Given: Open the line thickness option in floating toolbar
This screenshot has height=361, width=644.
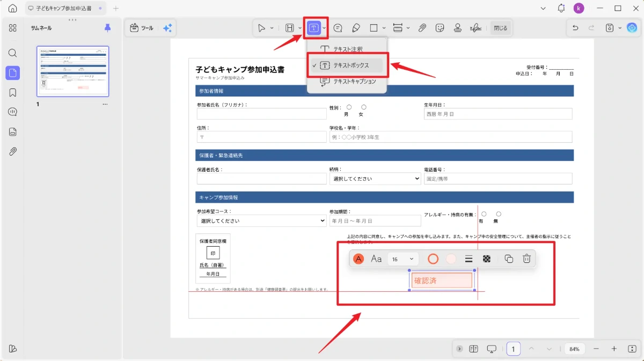Looking at the screenshot, I should coord(469,259).
